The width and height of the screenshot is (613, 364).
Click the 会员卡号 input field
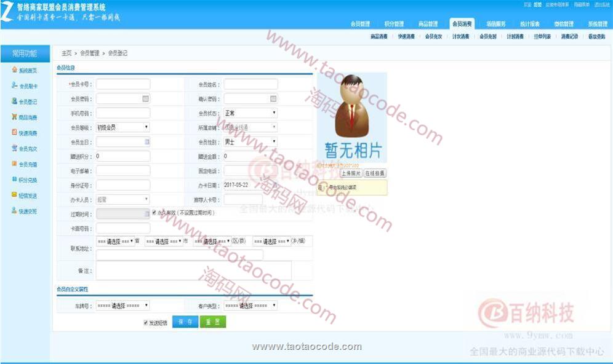click(123, 84)
